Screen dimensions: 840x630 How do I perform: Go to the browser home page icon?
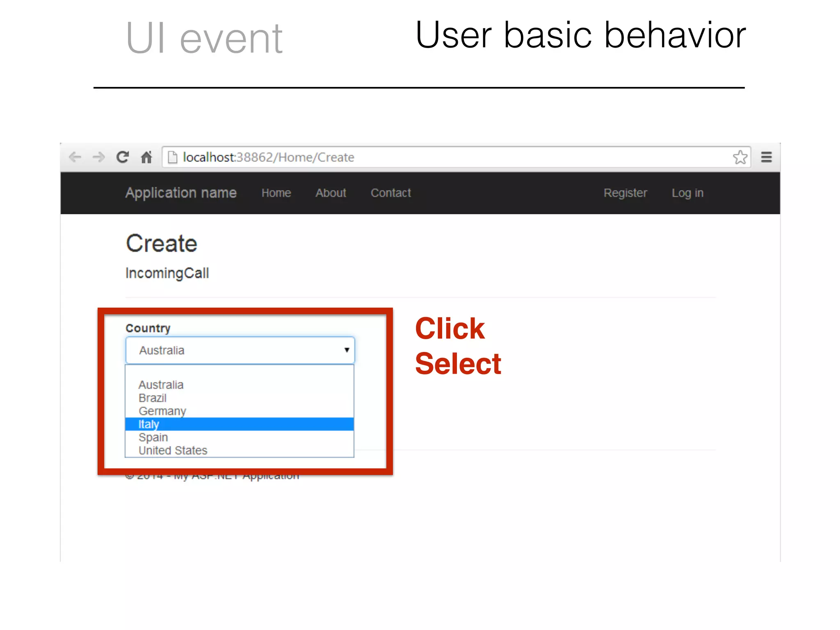point(146,157)
